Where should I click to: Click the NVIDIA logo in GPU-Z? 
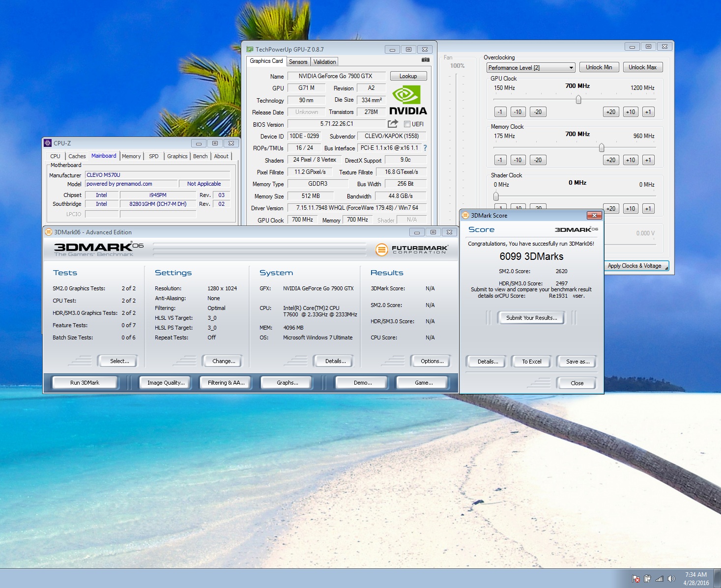coord(408,100)
